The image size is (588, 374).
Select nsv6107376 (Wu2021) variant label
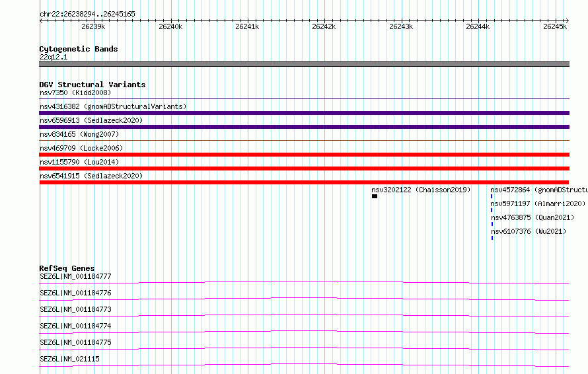[529, 231]
